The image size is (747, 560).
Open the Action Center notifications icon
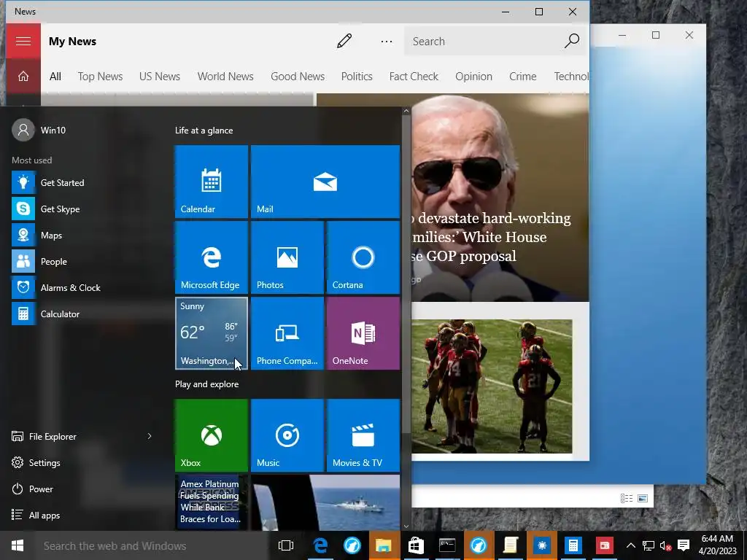684,545
